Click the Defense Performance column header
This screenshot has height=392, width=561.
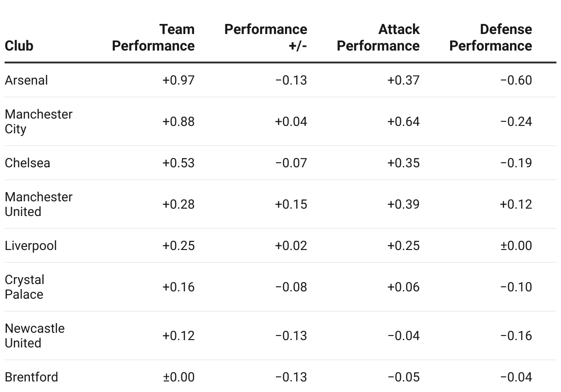click(491, 38)
